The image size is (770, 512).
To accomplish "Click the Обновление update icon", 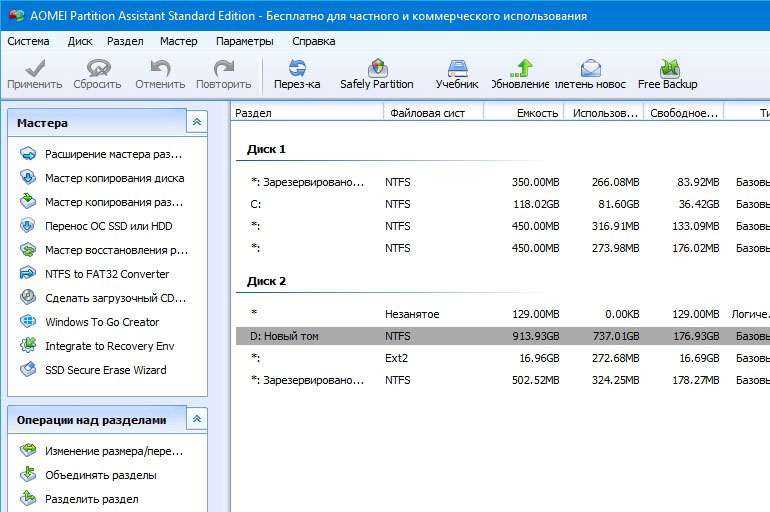I will click(521, 68).
